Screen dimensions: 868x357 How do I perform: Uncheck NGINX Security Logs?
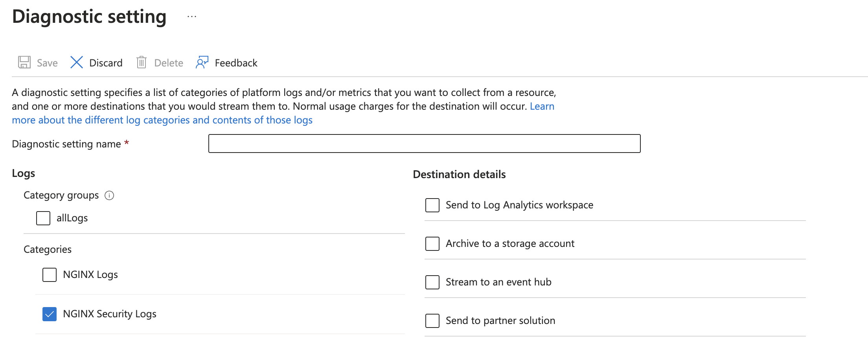pos(49,314)
